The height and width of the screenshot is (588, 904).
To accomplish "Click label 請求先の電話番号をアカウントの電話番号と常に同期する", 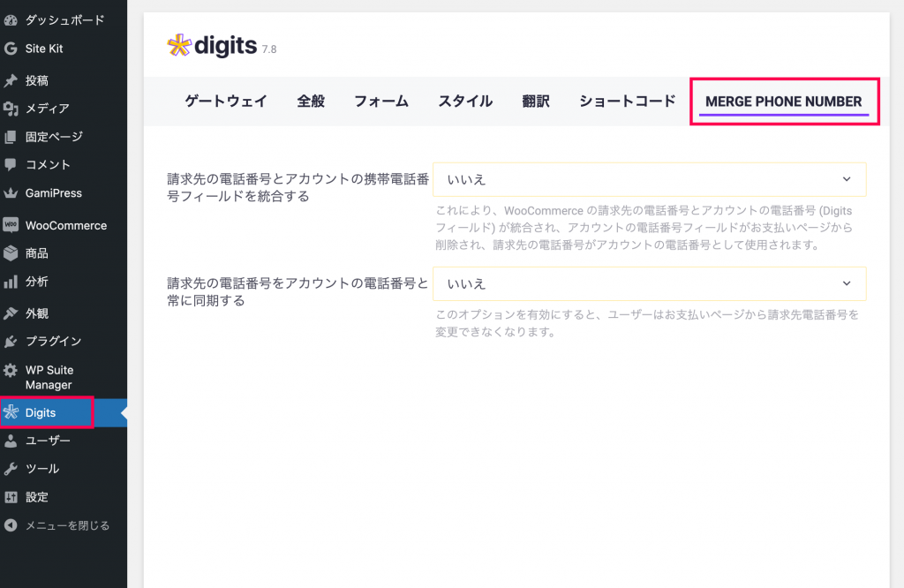I will (x=298, y=292).
